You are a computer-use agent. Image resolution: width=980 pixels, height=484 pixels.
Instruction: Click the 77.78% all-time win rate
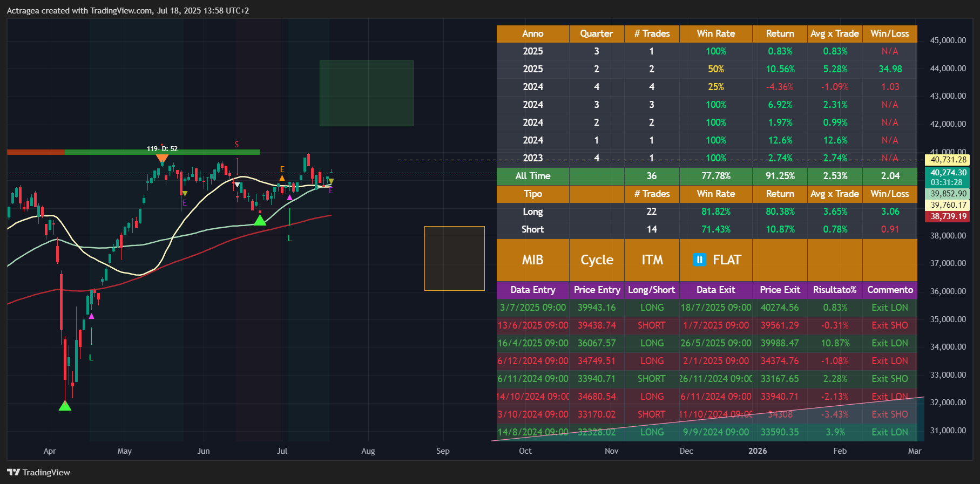(x=716, y=176)
